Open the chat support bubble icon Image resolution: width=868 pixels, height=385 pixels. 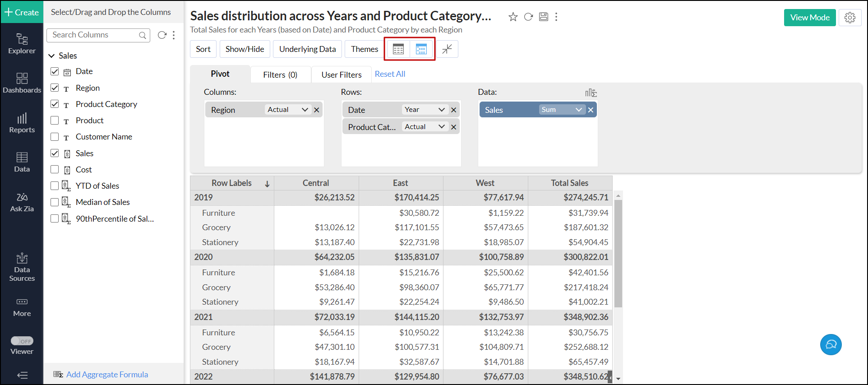(x=831, y=345)
